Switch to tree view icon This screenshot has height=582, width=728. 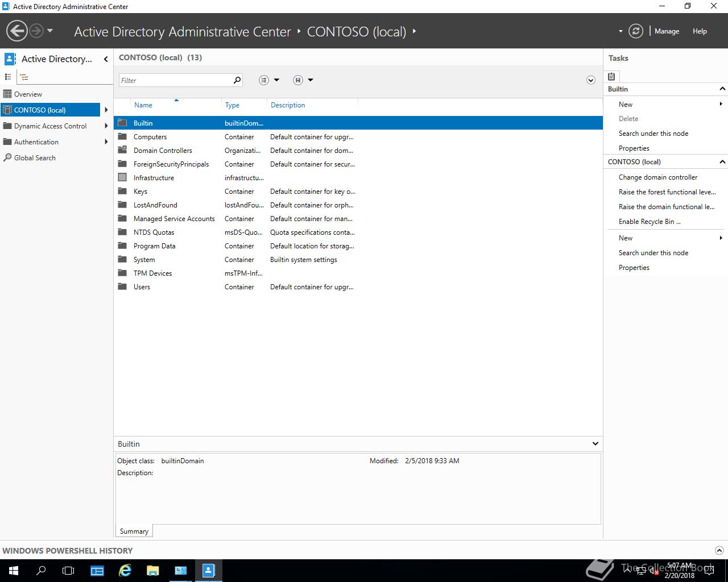click(x=24, y=77)
